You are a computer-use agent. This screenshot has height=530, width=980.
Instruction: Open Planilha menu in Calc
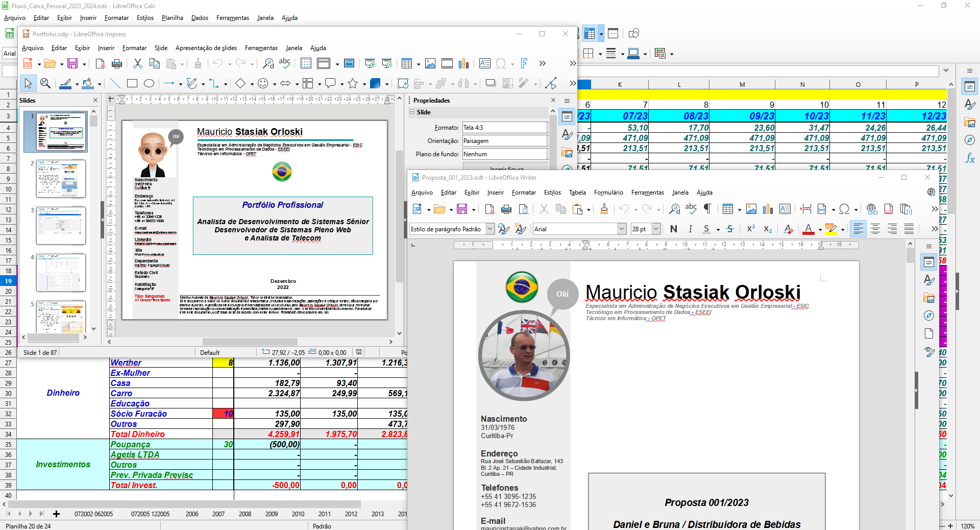(173, 18)
